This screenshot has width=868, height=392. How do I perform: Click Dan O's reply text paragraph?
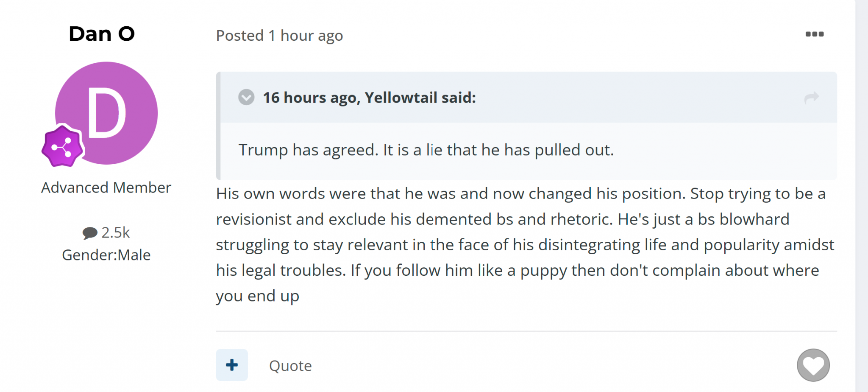(x=526, y=245)
